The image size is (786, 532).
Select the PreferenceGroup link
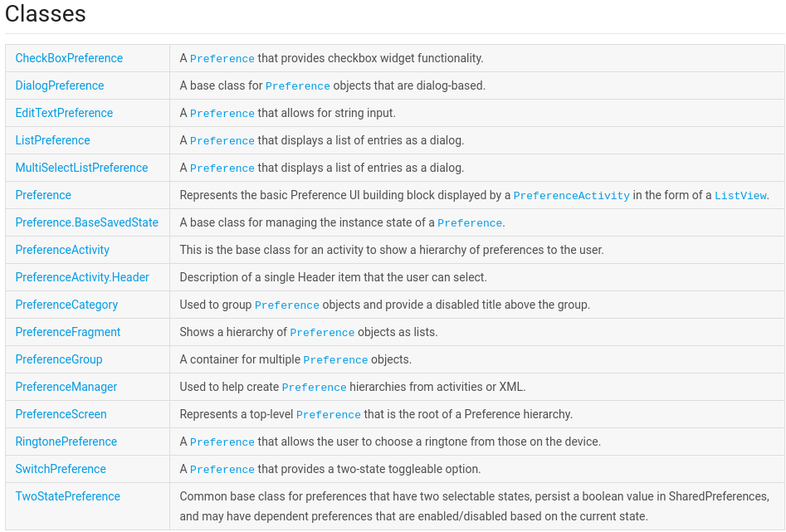coord(59,359)
